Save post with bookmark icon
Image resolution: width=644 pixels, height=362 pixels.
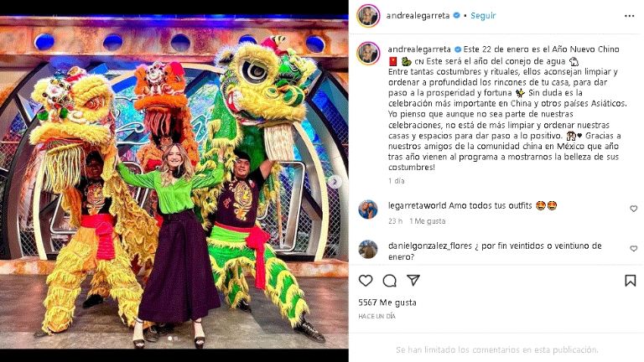coord(631,281)
